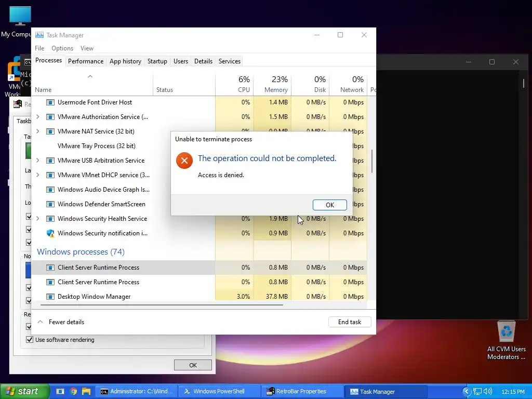The height and width of the screenshot is (399, 532).
Task: Switch to the Performance tab
Action: [x=86, y=61]
